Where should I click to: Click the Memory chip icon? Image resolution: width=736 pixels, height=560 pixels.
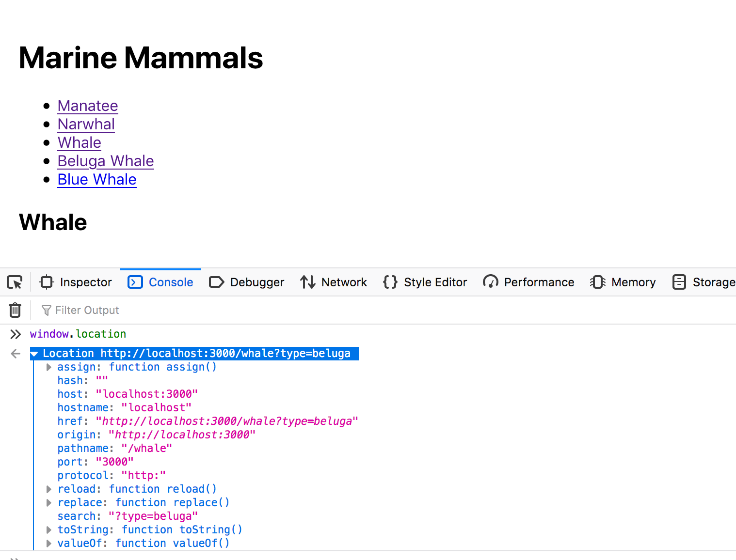click(x=598, y=282)
